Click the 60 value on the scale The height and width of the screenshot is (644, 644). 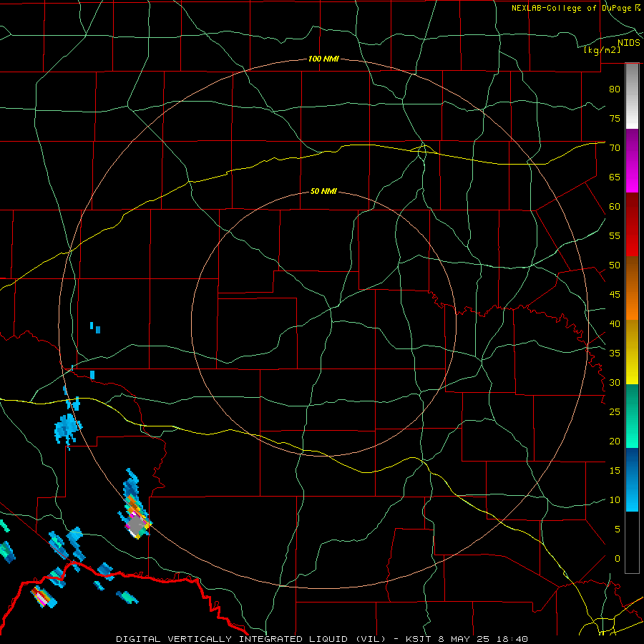point(615,207)
